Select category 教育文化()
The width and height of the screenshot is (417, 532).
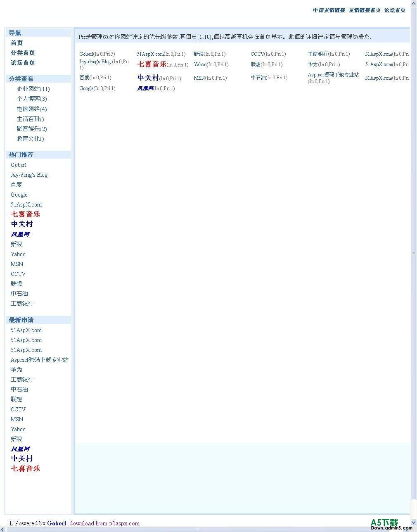(x=30, y=139)
